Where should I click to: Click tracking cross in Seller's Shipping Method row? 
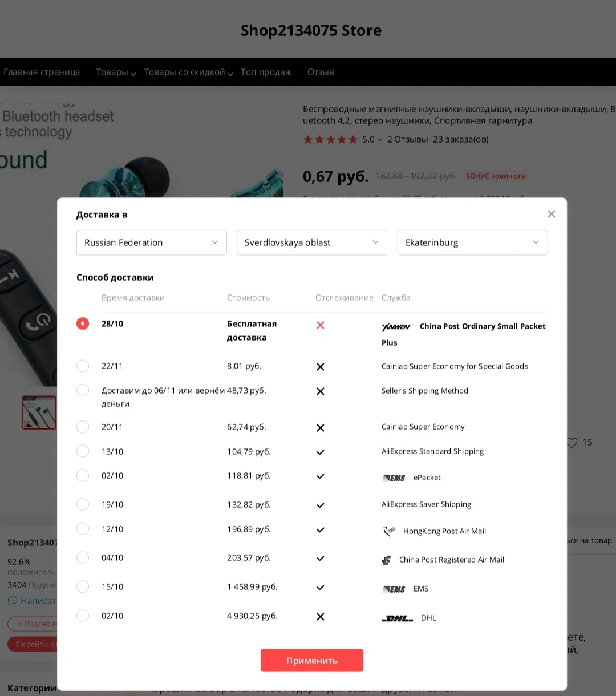point(321,391)
